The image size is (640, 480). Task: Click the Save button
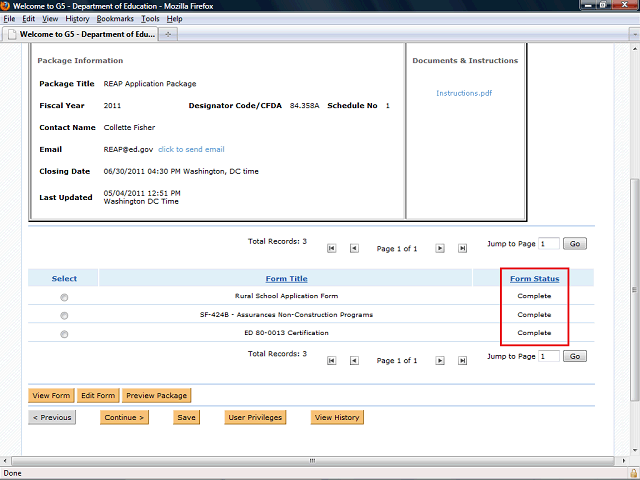coord(187,418)
